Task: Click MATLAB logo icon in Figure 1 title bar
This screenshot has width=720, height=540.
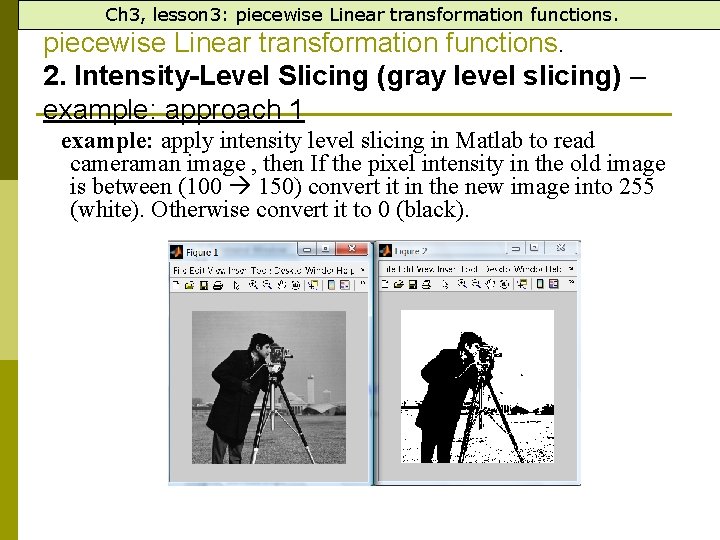Action: pos(176,252)
